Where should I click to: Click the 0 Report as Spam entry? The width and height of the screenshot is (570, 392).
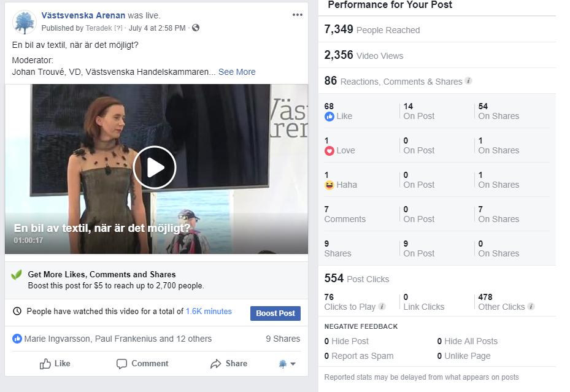tap(359, 356)
